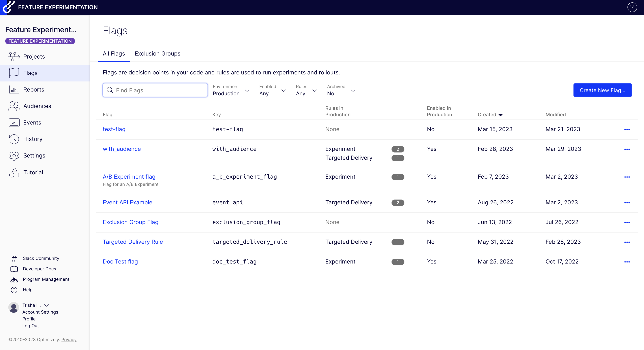
Task: Open the help question mark icon
Action: point(632,7)
